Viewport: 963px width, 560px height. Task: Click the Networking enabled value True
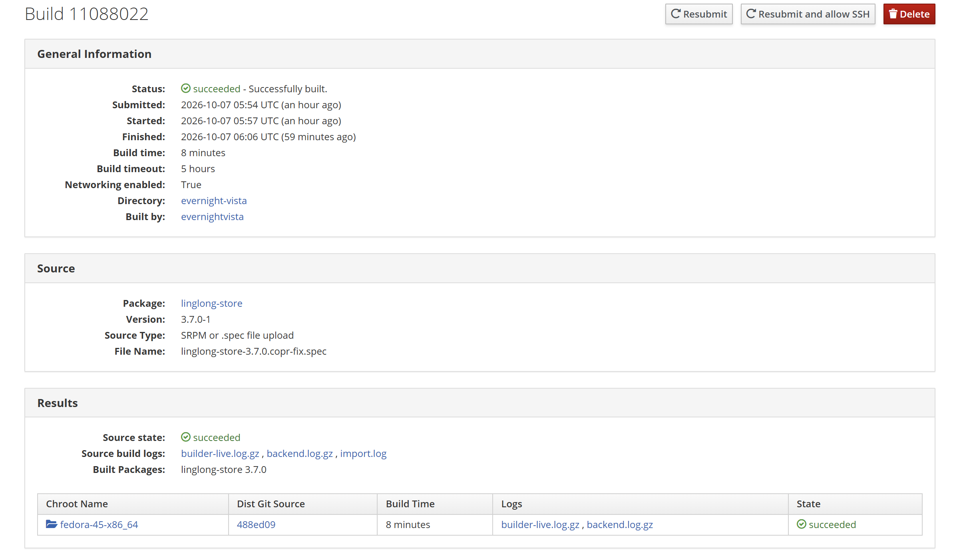(191, 185)
